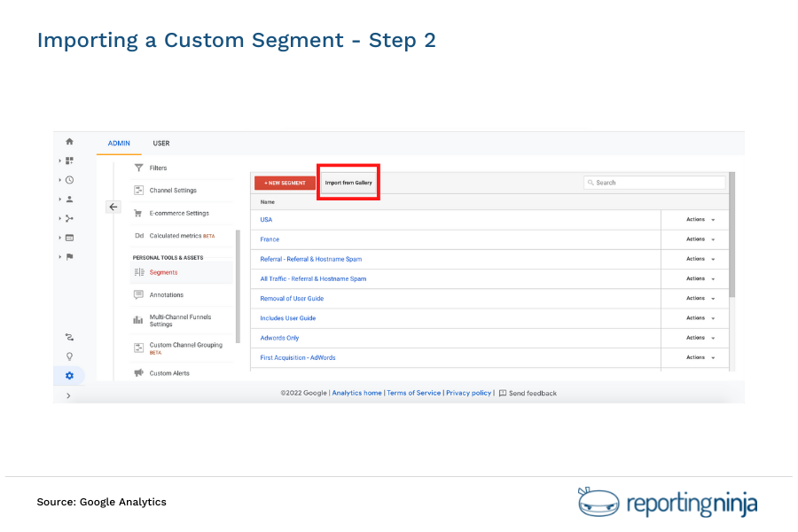Select the ADMIN tab
This screenshot has width=798, height=532.
coord(119,143)
